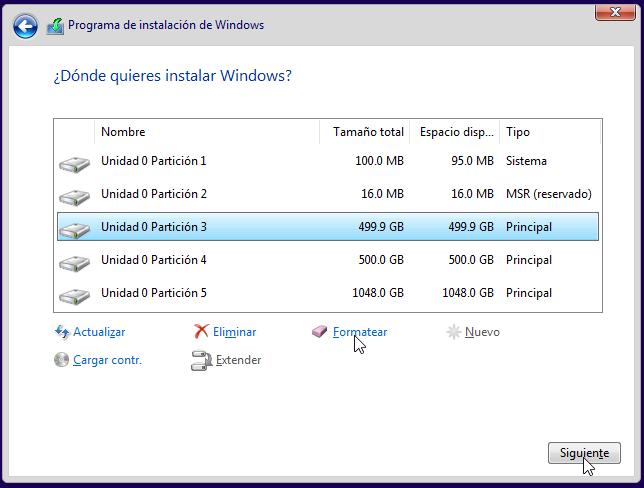Viewport: 644px width, 488px height.
Task: Select Unidad 0 Partición 4
Action: pyautogui.click(x=328, y=260)
